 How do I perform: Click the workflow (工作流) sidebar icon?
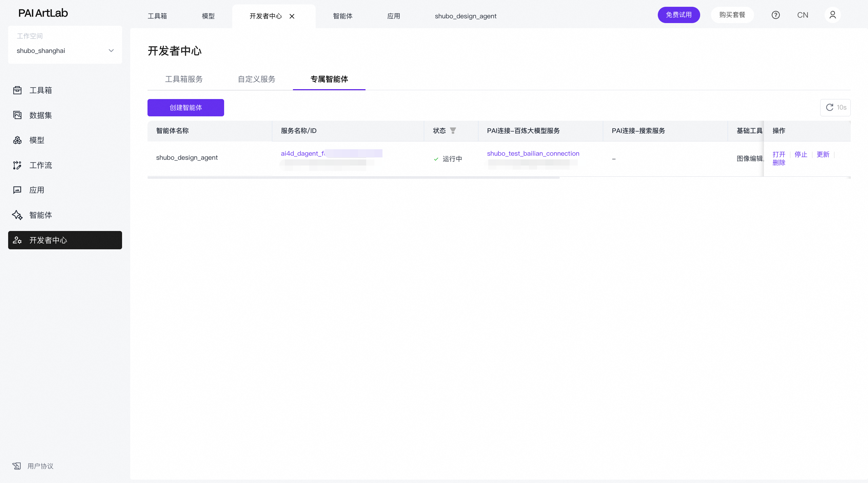(x=17, y=165)
